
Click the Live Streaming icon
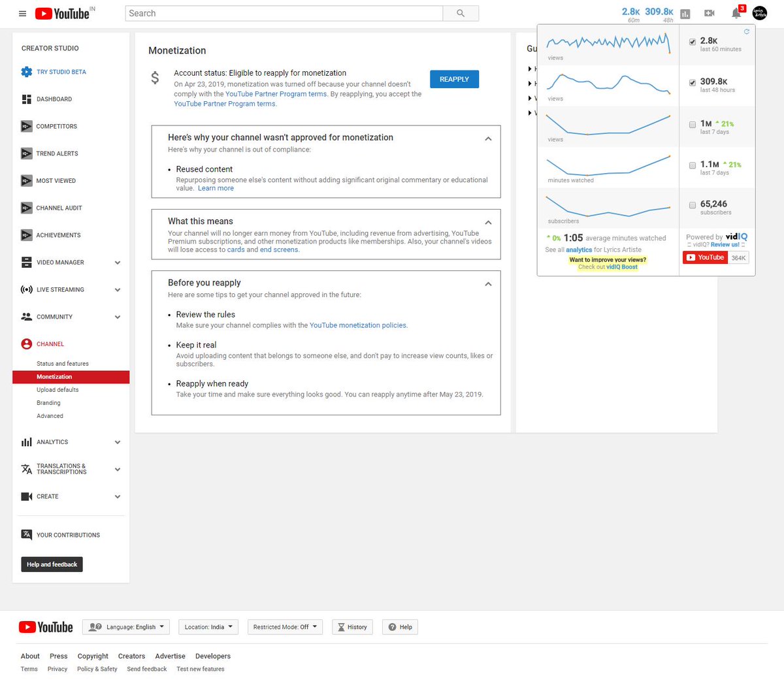coord(27,289)
